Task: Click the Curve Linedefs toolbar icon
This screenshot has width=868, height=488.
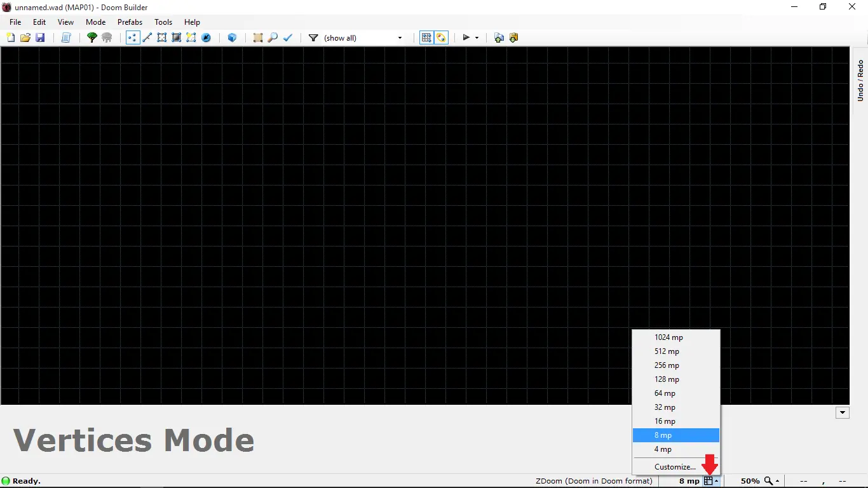Action: point(258,38)
